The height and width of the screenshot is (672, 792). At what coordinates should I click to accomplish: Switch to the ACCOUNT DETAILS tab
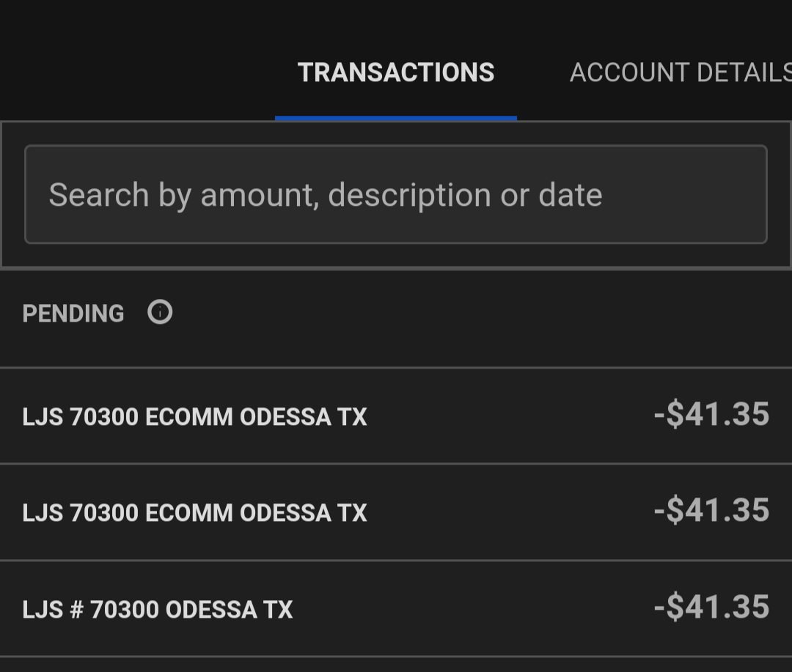pyautogui.click(x=679, y=73)
